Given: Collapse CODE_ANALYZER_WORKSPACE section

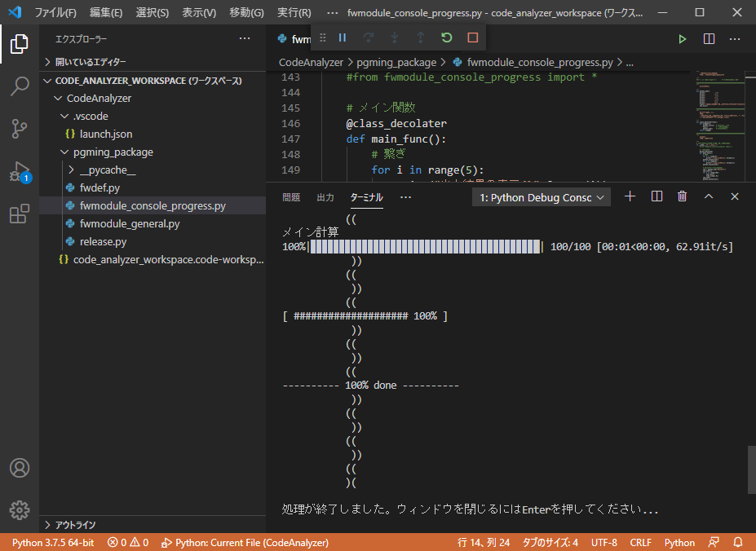Looking at the screenshot, I should [x=153, y=81].
